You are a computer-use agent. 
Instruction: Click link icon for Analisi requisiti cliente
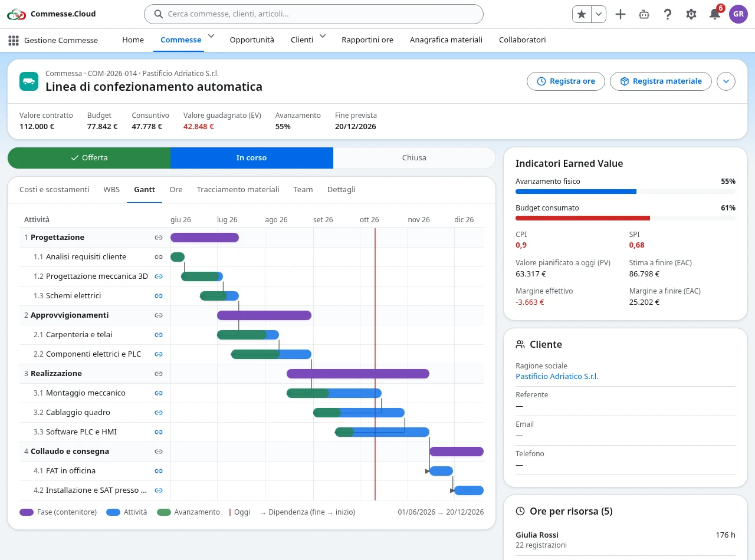(159, 257)
